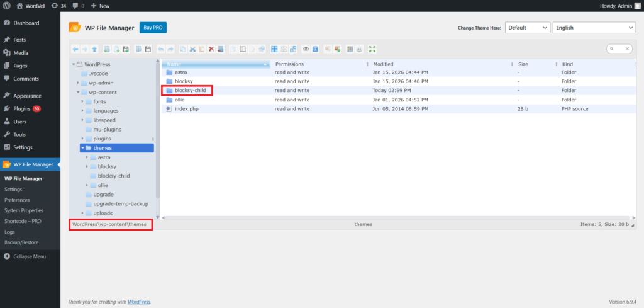This screenshot has width=644, height=308.
Task: Click the updates counter showing 34
Action: point(58,6)
